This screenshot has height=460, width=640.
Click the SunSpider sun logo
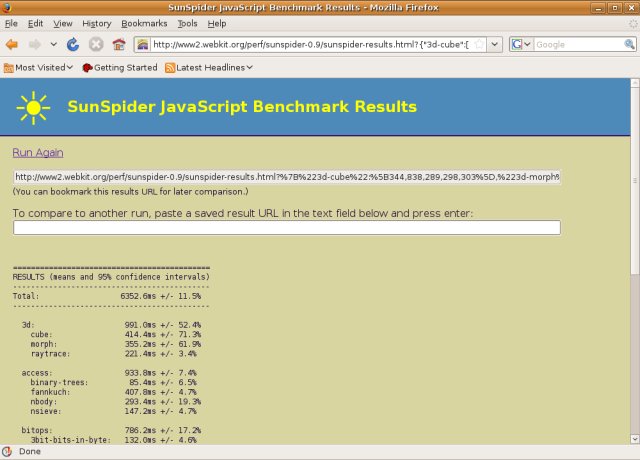click(33, 108)
